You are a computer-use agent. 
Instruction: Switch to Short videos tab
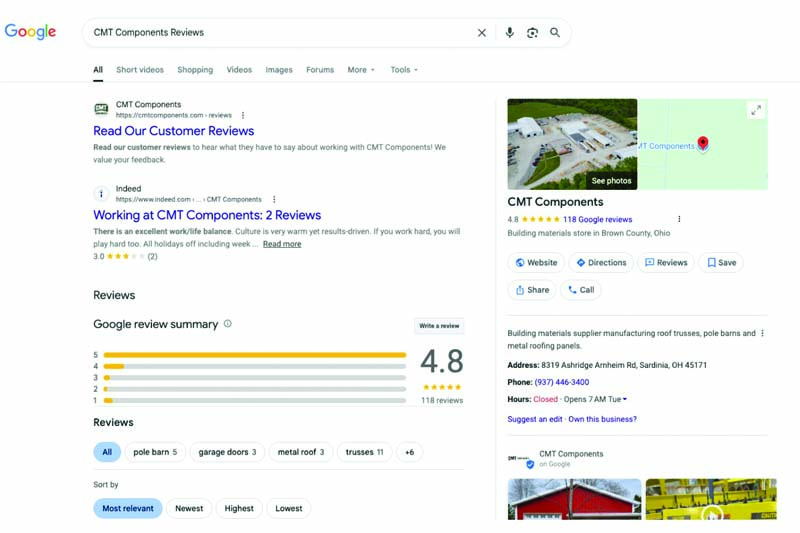coord(140,70)
